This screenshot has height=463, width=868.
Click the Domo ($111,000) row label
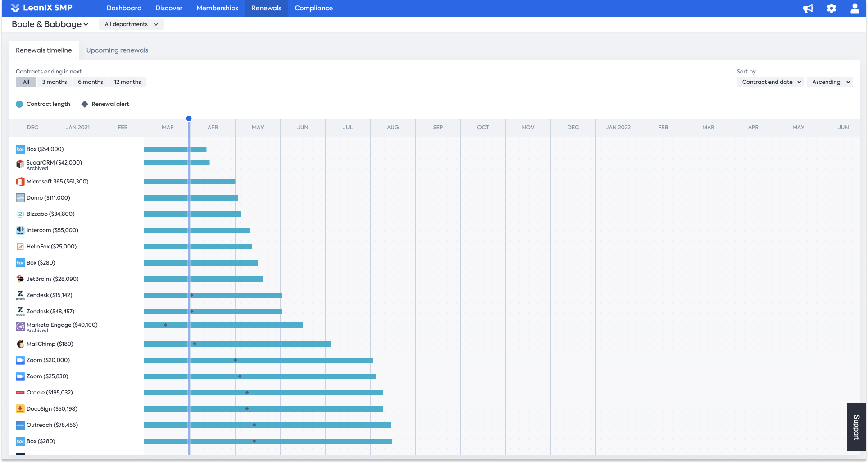click(x=48, y=198)
